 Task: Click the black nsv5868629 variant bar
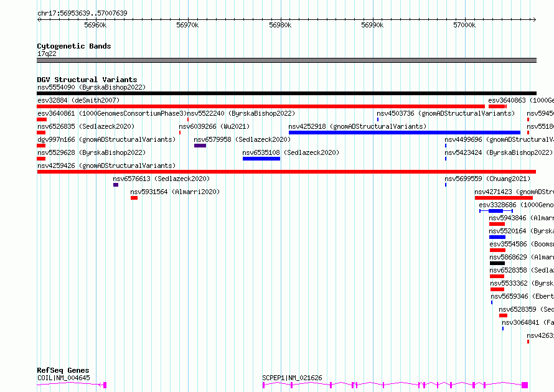pos(497,263)
